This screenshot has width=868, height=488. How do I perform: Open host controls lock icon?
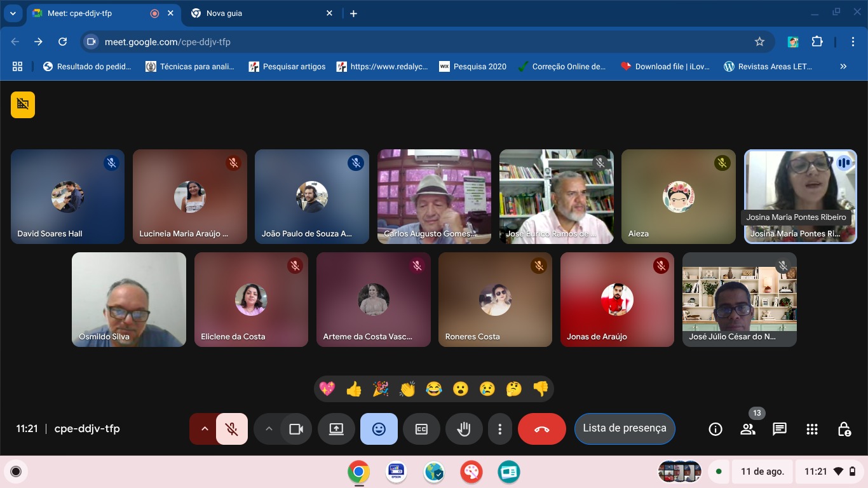844,430
